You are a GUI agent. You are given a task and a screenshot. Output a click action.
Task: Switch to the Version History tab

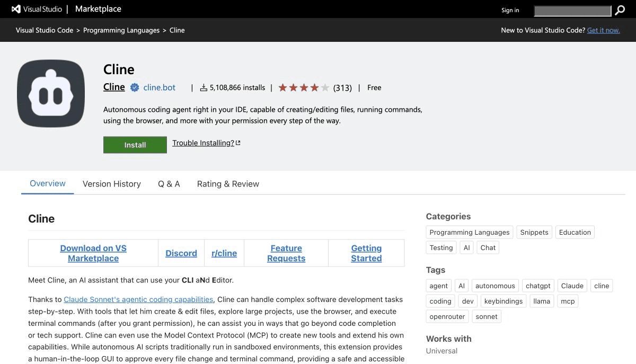(112, 184)
